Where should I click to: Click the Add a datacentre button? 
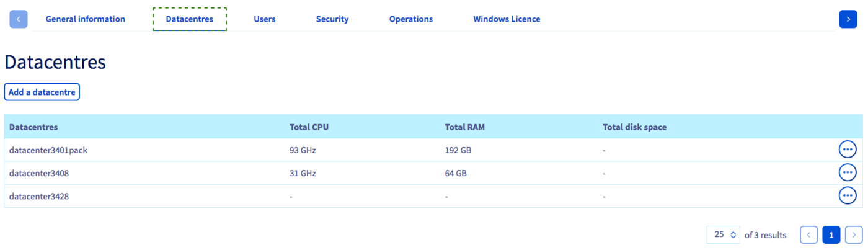(x=42, y=92)
